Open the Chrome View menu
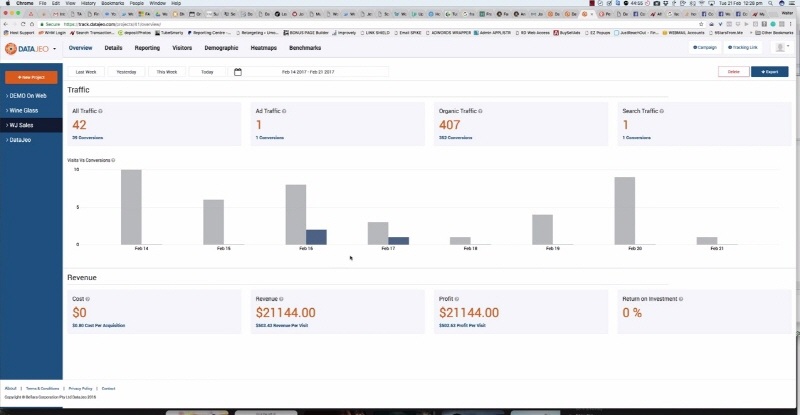The width and height of the screenshot is (800, 415). click(70, 3)
